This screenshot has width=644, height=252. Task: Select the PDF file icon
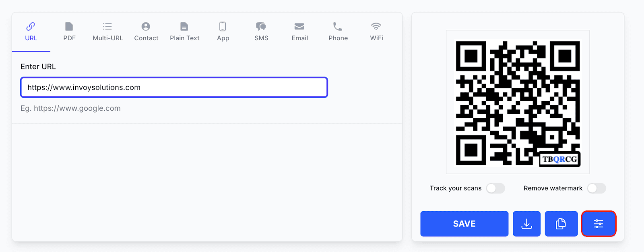coord(69,27)
